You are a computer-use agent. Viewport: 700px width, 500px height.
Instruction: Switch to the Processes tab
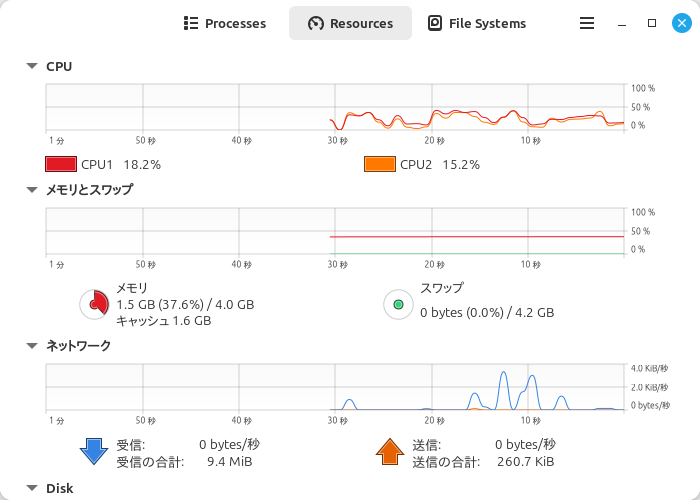click(x=225, y=23)
